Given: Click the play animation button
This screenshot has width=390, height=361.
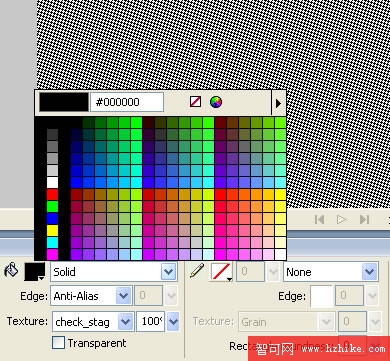Looking at the screenshot, I should 341,219.
